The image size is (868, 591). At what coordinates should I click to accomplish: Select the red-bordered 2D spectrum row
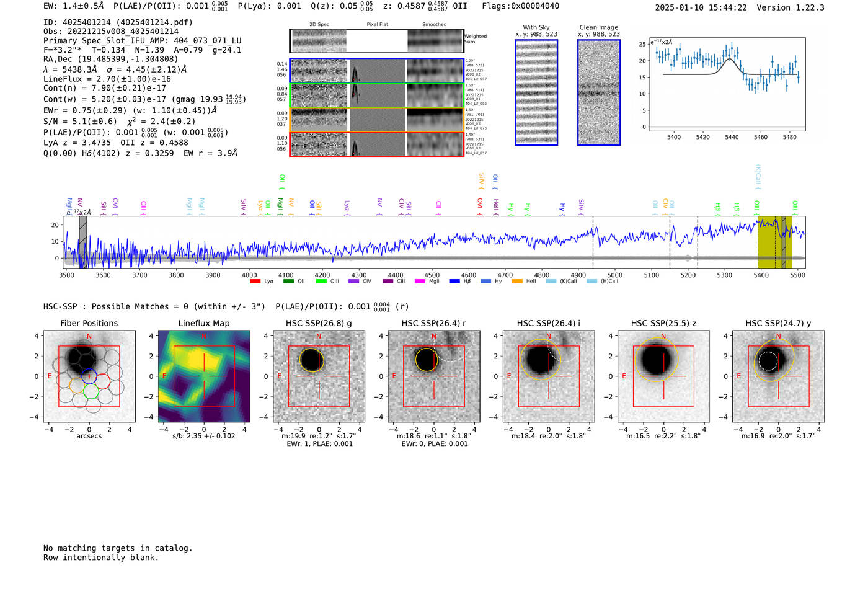point(377,144)
